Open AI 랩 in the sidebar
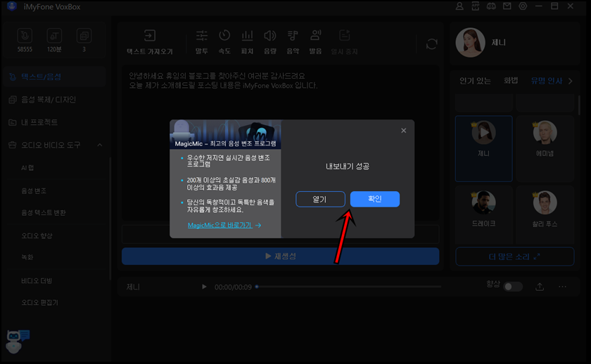The height and width of the screenshot is (364, 591). pos(27,168)
